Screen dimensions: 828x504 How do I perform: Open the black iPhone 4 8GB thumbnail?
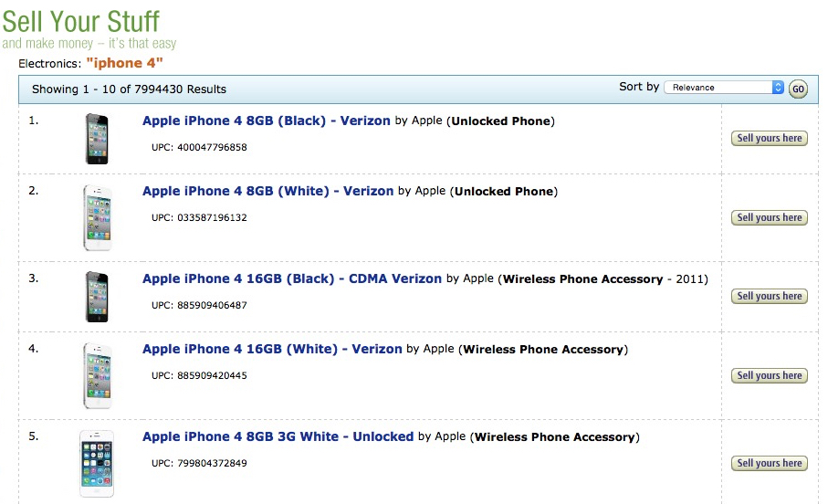(x=97, y=139)
